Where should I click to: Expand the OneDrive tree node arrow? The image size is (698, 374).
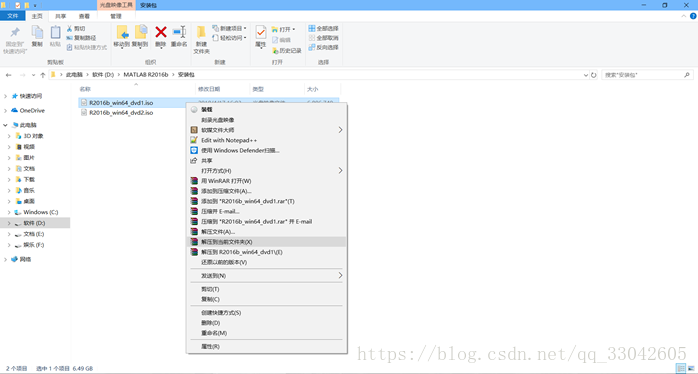(5, 110)
